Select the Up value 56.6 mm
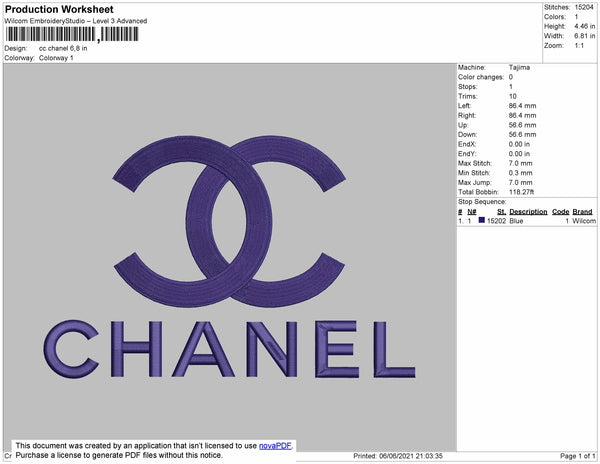Image resolution: width=600 pixels, height=464 pixels. [522, 125]
